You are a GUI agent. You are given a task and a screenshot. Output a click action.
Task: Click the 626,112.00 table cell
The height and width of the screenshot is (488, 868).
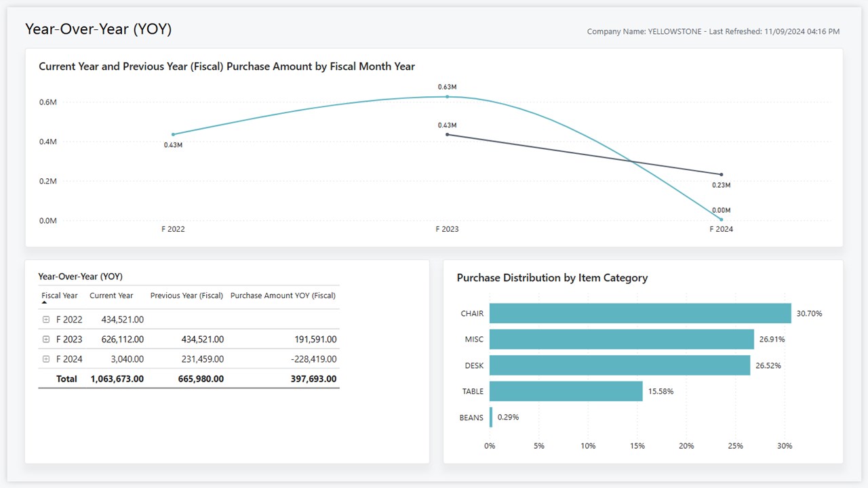123,339
